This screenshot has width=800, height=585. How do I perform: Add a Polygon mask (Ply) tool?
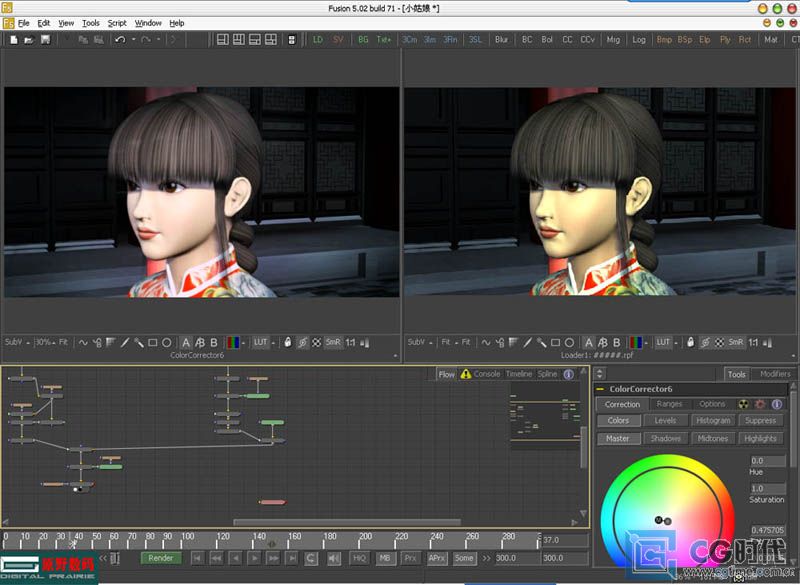(725, 39)
